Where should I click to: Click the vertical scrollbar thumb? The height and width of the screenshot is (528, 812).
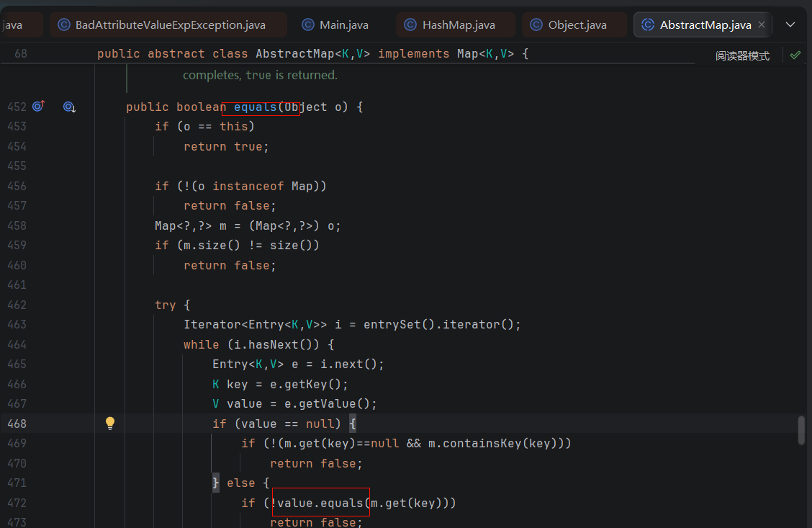(x=801, y=429)
